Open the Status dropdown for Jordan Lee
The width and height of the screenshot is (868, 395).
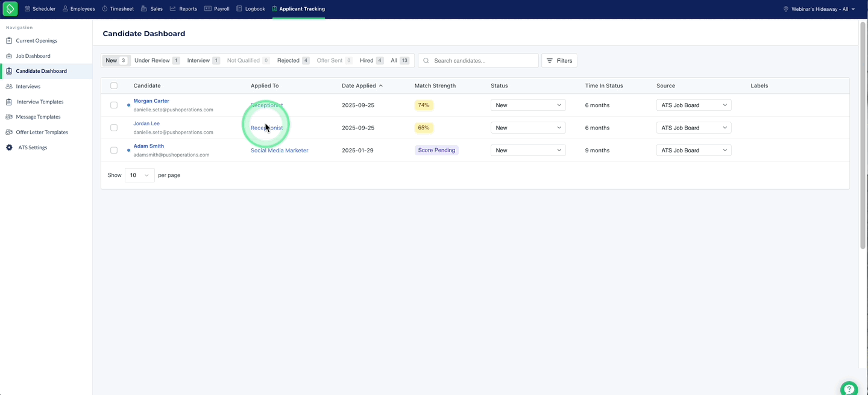point(528,128)
